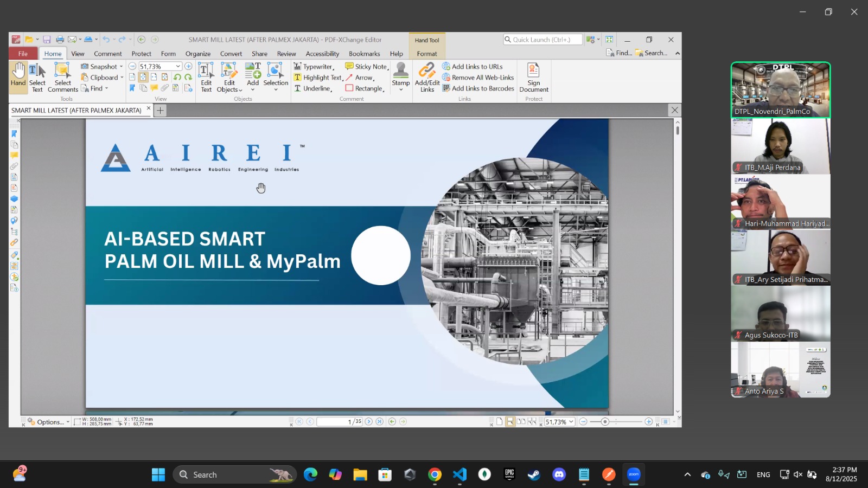The image size is (868, 488).
Task: Click the Edit Objects tool icon
Action: (x=229, y=71)
